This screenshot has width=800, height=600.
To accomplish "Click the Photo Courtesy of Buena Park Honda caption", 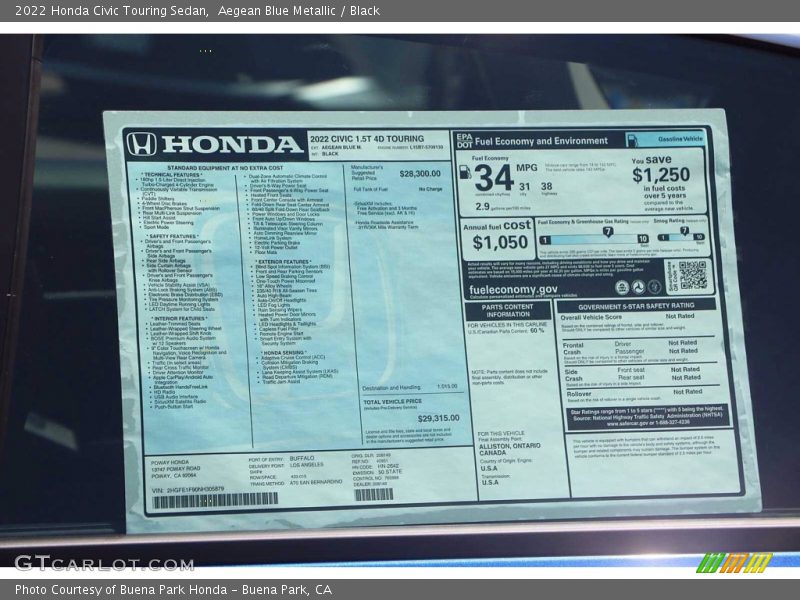I will click(x=173, y=590).
